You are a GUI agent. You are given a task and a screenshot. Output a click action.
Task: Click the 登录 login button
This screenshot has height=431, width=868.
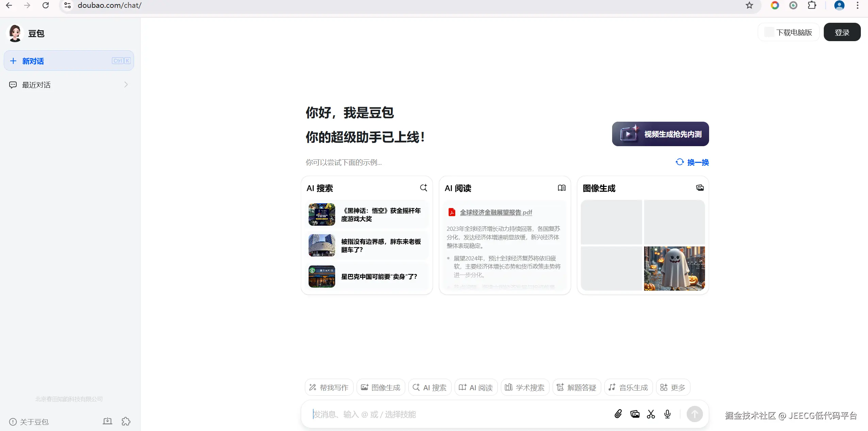(x=842, y=32)
